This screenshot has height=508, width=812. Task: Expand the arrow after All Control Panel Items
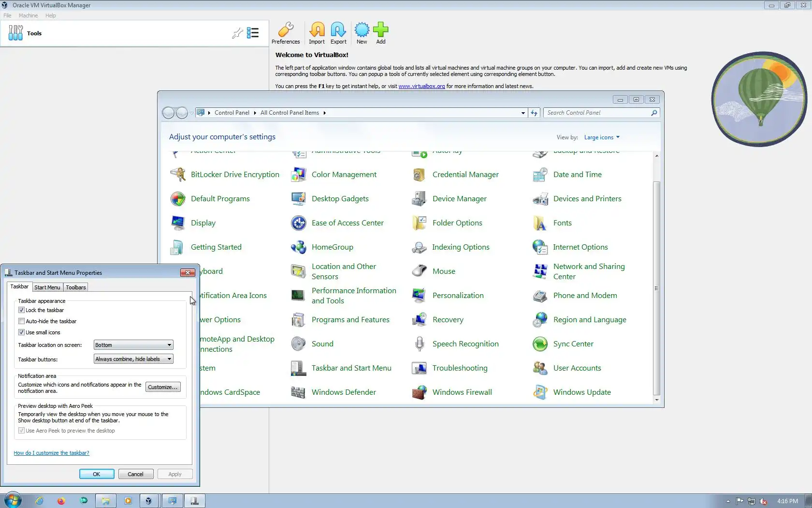pos(325,113)
